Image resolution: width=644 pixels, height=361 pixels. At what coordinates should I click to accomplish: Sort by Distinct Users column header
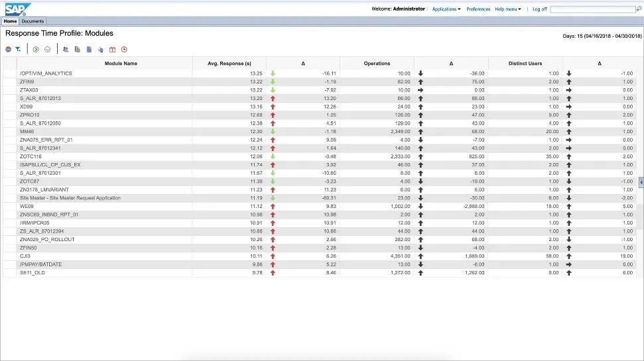525,64
